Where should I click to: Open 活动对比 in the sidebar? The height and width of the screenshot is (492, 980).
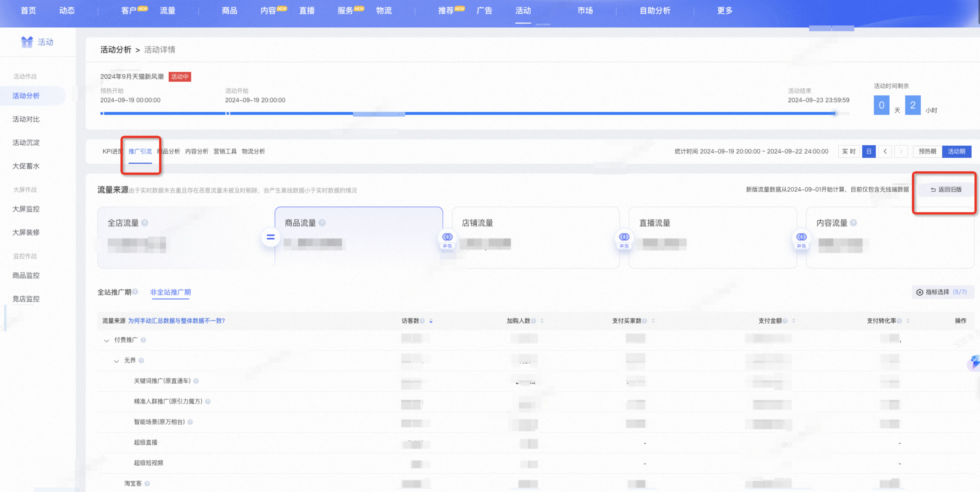(26, 119)
